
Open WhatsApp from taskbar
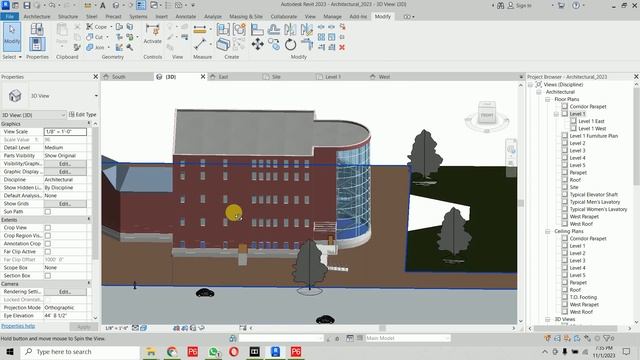[x=213, y=351]
